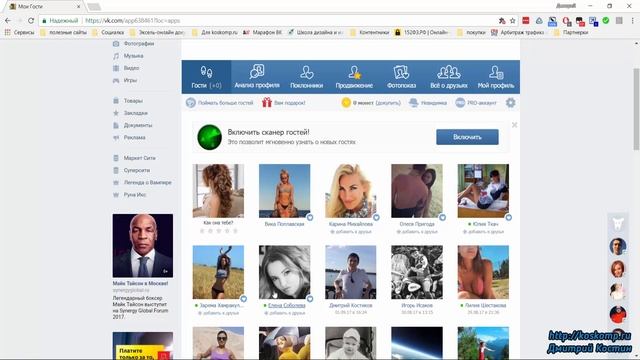The image size is (640, 360).
Task: Click the Включить scanner button
Action: [x=467, y=137]
